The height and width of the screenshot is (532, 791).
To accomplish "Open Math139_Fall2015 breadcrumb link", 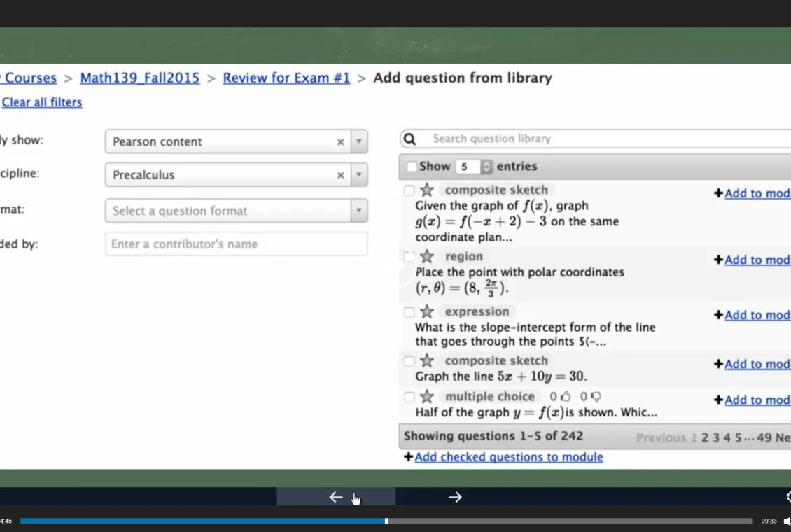I will click(x=140, y=78).
